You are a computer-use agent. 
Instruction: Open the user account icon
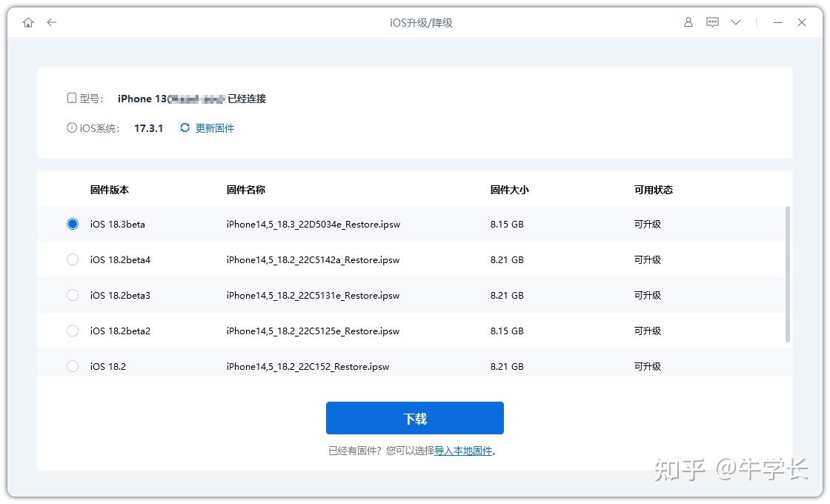688,22
